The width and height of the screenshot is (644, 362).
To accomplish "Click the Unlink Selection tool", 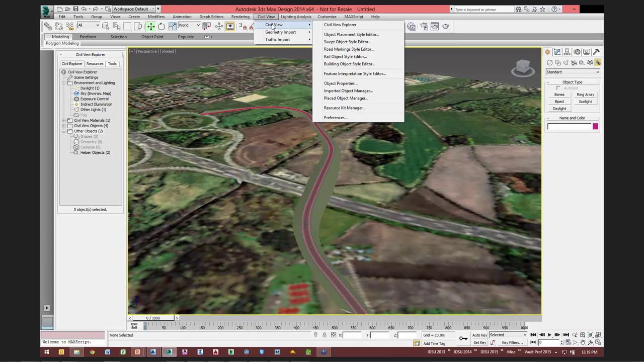I will point(59,26).
